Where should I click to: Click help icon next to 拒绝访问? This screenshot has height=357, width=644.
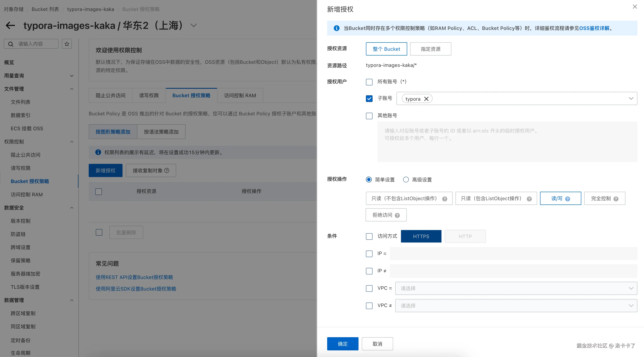click(x=397, y=215)
